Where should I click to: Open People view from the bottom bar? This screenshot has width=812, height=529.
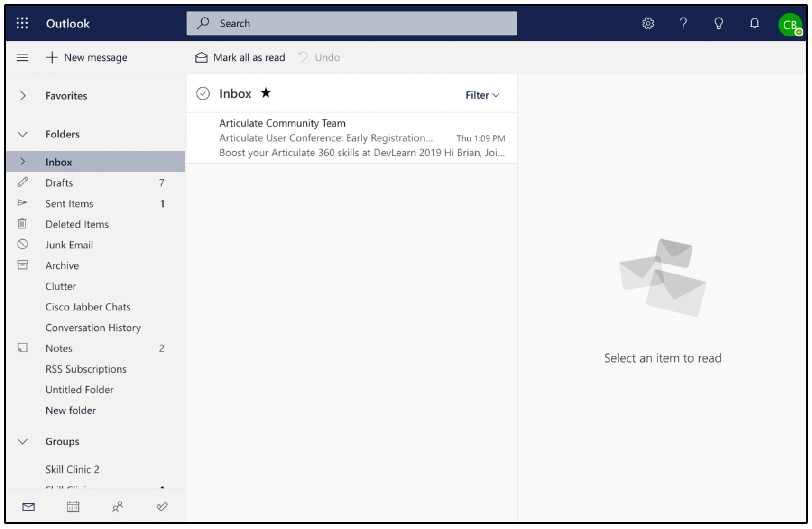click(x=117, y=507)
